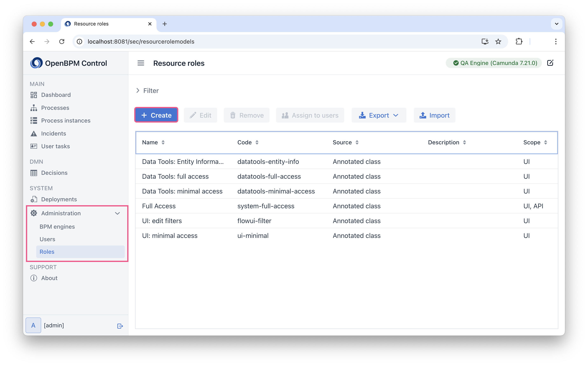588x366 pixels.
Task: Close the Resource roles browser tab
Action: [x=150, y=24]
